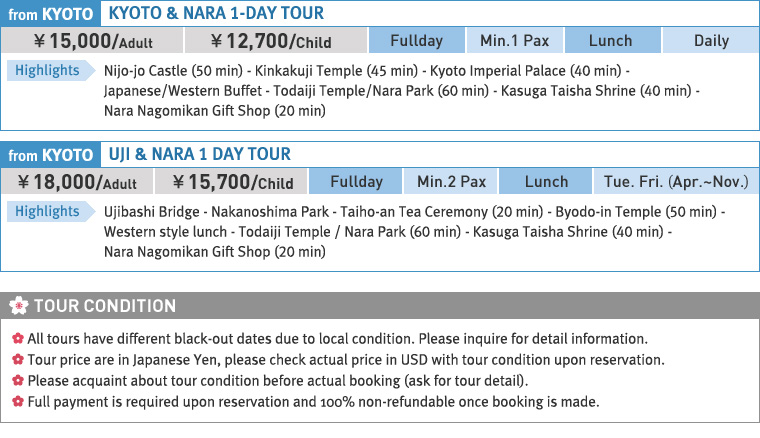Click the flower bullet before 'Please acquaint about tour'
Viewport: 760px width, 438px height.
(x=17, y=381)
